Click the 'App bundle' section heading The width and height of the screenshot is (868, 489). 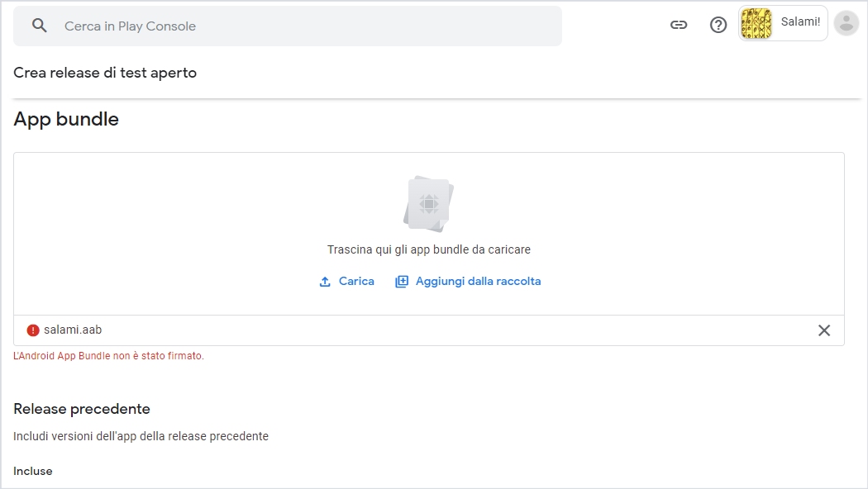tap(66, 119)
